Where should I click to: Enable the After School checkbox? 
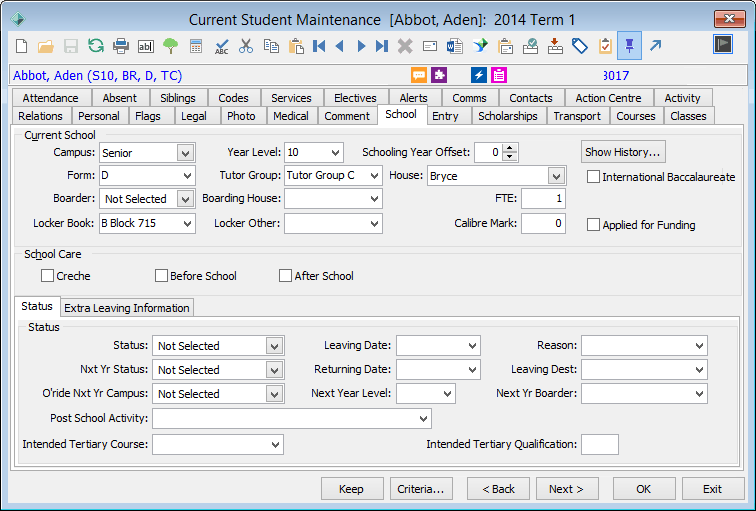click(x=285, y=275)
